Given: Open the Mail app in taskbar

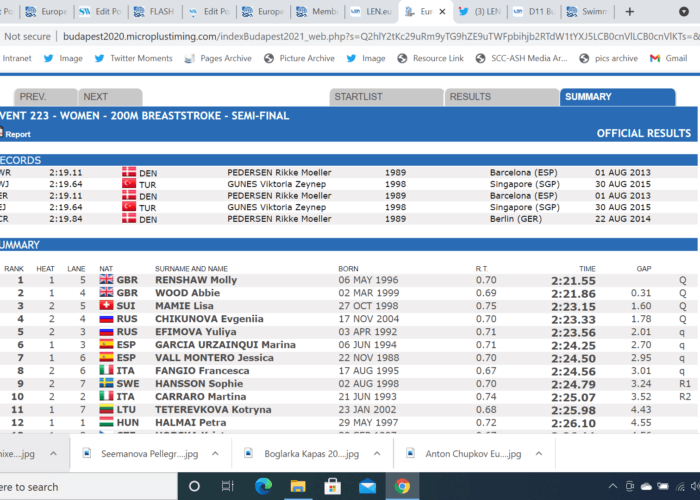Looking at the screenshot, I should pos(367,487).
